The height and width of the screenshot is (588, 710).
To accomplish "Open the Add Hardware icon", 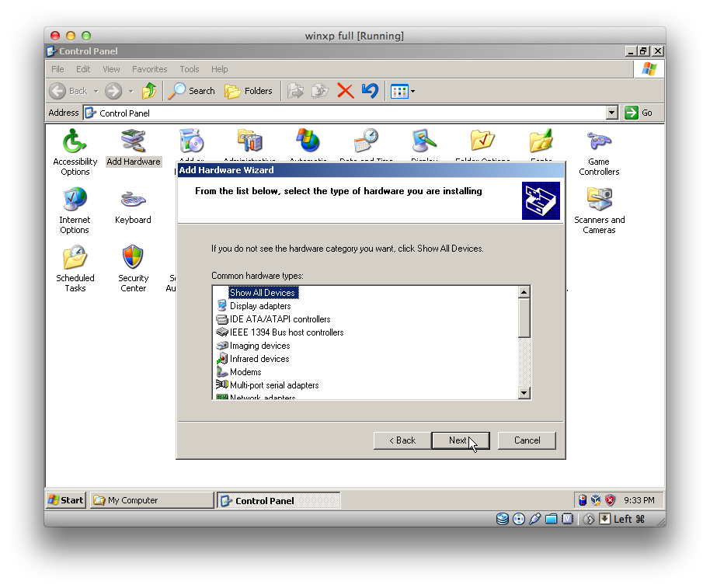I will tap(133, 148).
